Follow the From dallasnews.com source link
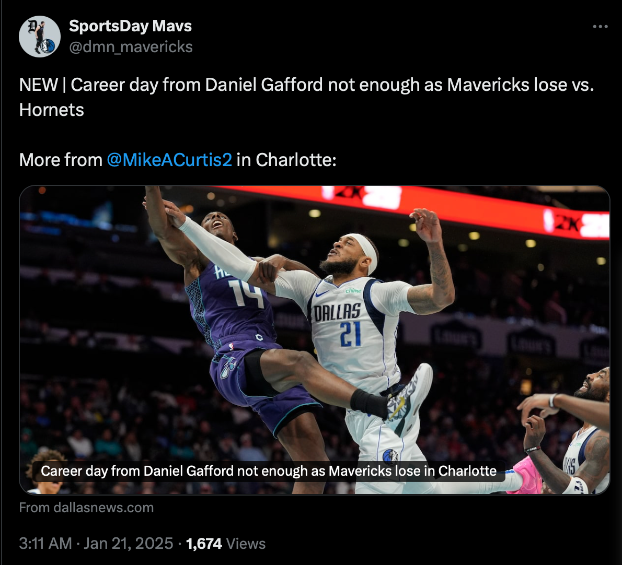Image resolution: width=622 pixels, height=565 pixels. 86,507
